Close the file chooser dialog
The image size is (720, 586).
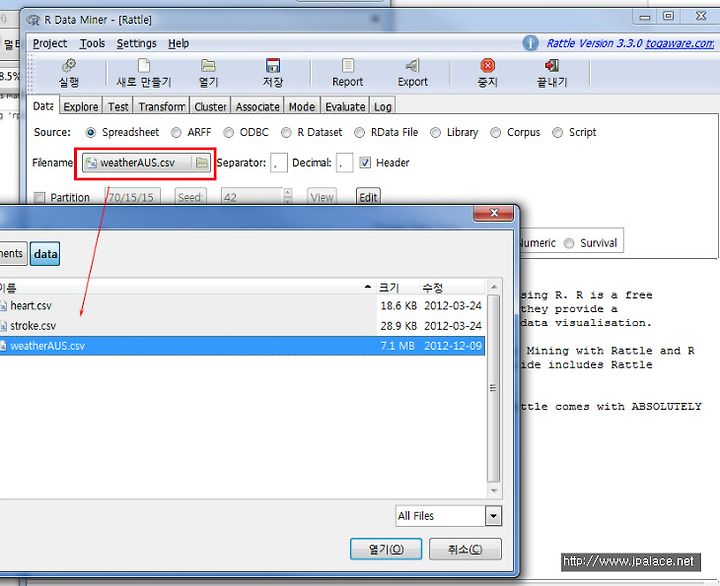coord(494,213)
